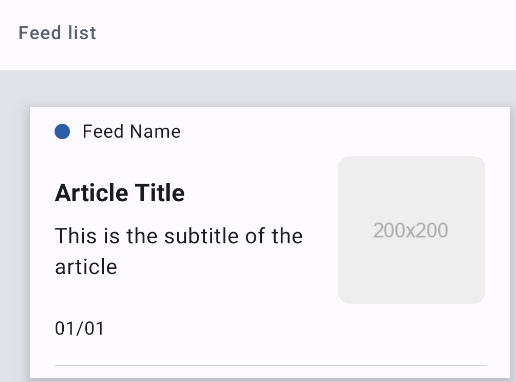Click the word 'article' on subtitle's second line

click(86, 267)
